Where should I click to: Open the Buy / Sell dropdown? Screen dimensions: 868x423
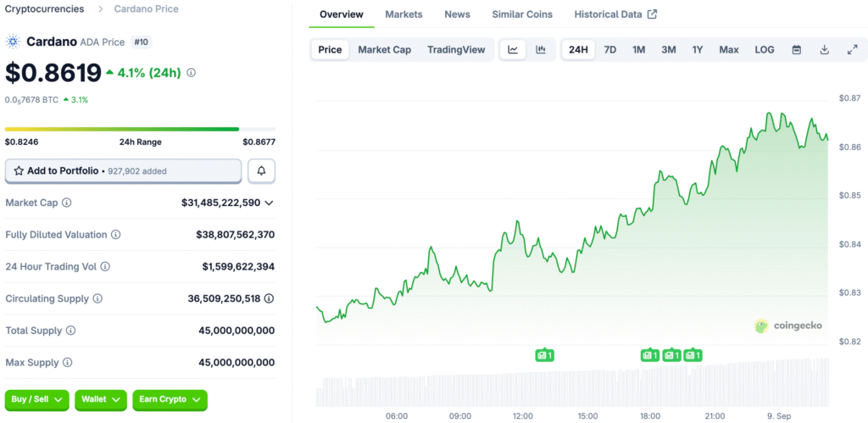pyautogui.click(x=37, y=399)
